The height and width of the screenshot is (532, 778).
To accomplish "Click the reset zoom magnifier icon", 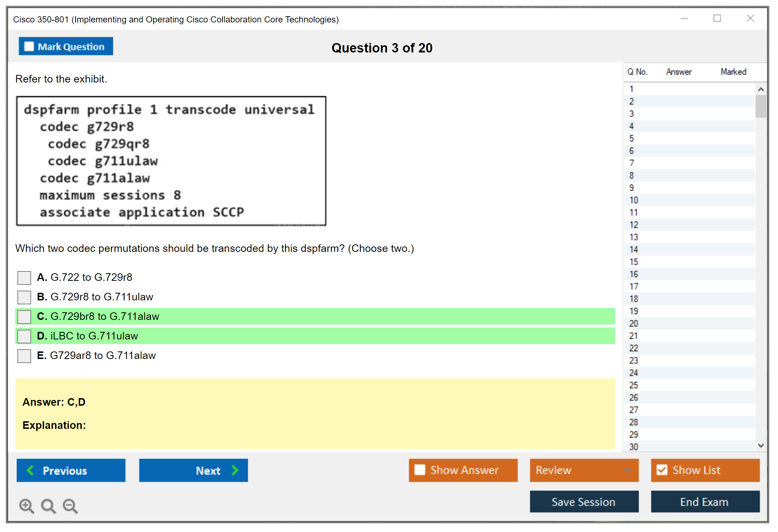I will (x=48, y=506).
